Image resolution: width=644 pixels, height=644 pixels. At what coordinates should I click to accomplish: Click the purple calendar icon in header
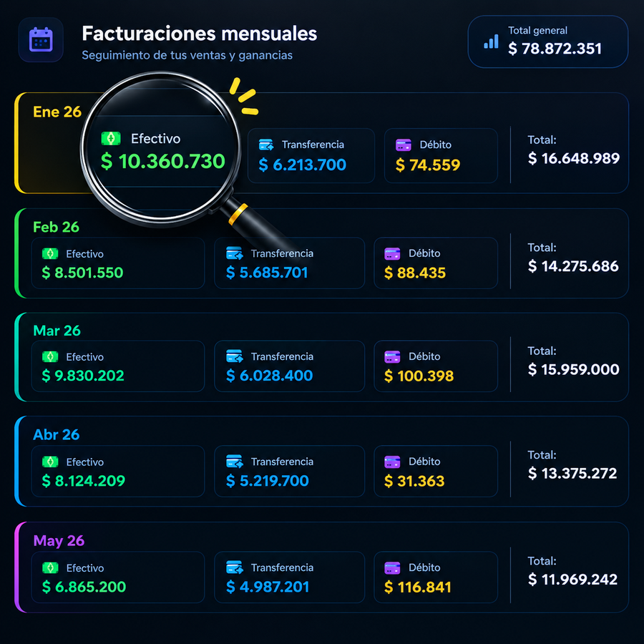click(x=41, y=39)
